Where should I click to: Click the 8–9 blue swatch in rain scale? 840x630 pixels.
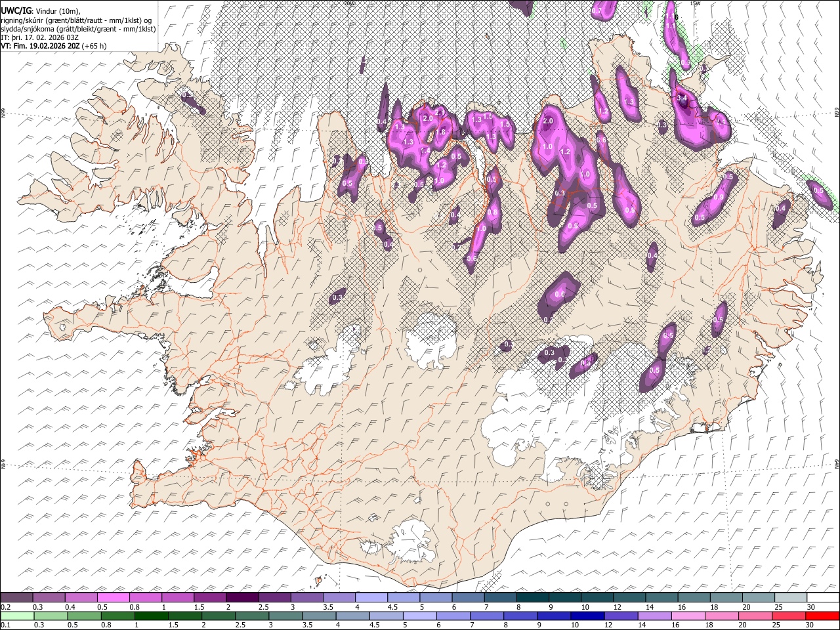520,616
